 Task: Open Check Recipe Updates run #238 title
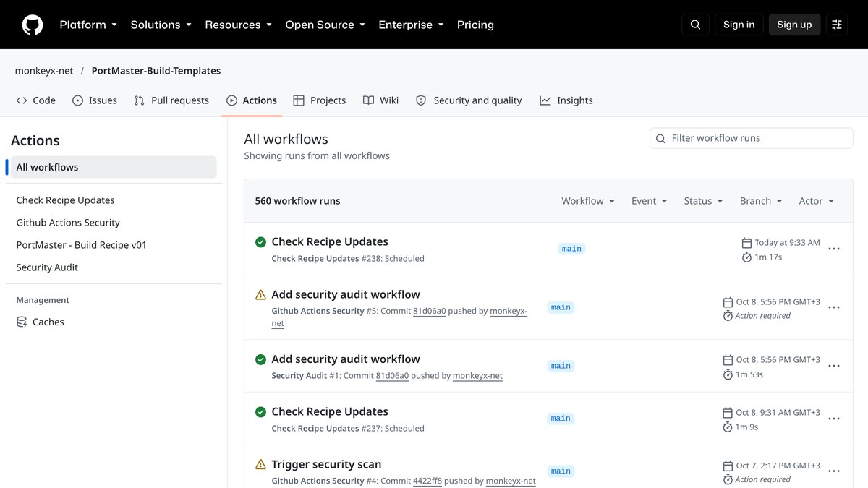[x=330, y=241]
